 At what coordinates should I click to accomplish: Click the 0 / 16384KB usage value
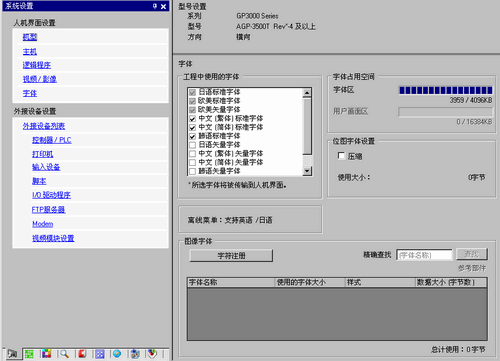click(474, 122)
